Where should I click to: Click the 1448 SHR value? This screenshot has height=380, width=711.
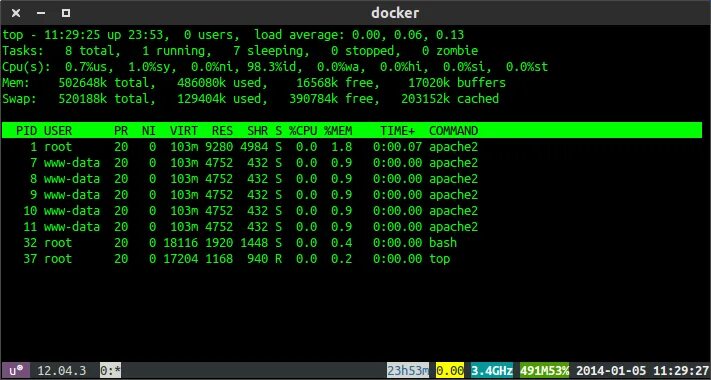254,243
